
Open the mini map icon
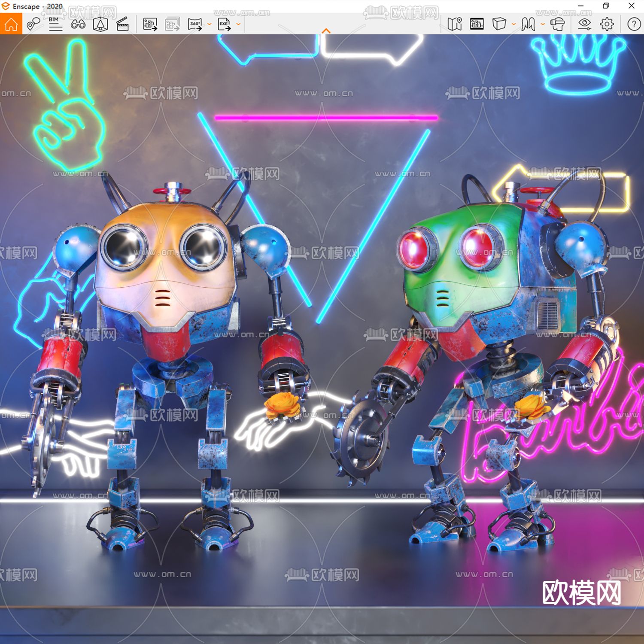tap(455, 25)
